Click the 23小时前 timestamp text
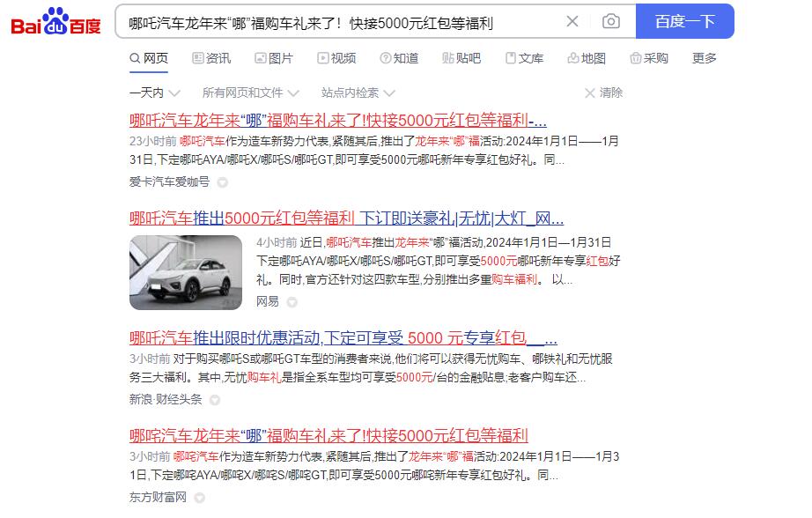 (x=152, y=141)
